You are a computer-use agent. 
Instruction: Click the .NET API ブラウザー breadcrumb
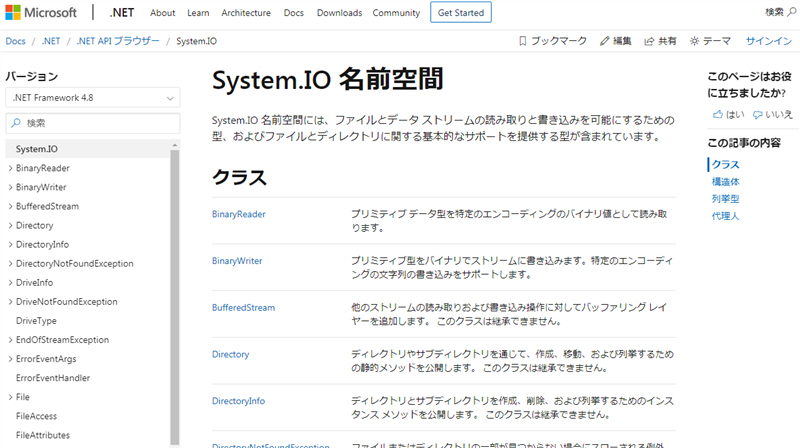(117, 41)
